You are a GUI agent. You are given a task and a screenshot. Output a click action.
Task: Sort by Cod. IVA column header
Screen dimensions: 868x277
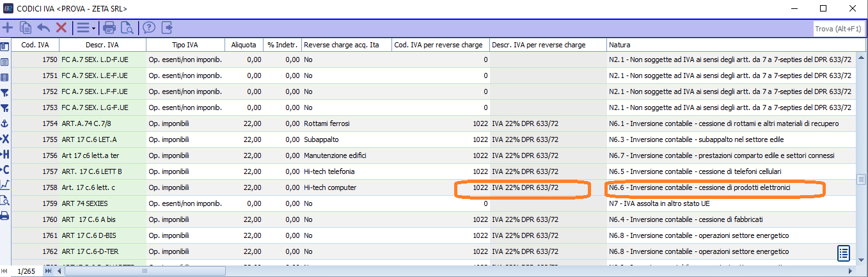36,45
